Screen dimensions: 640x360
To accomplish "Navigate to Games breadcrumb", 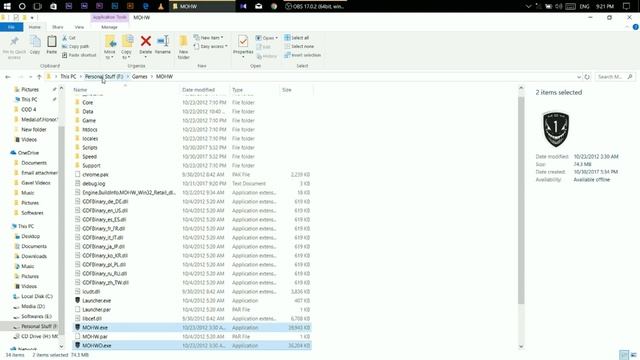I will point(140,77).
